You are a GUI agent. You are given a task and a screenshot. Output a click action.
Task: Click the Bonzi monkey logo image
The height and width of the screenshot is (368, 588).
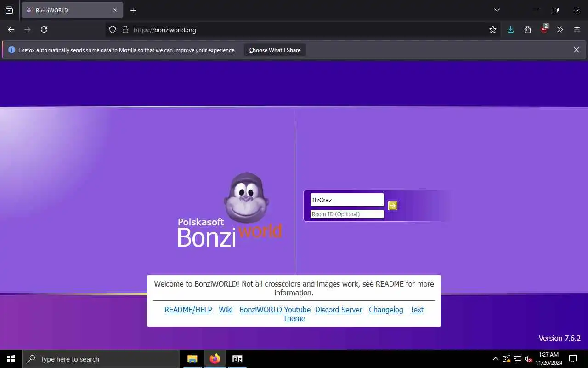point(246,198)
